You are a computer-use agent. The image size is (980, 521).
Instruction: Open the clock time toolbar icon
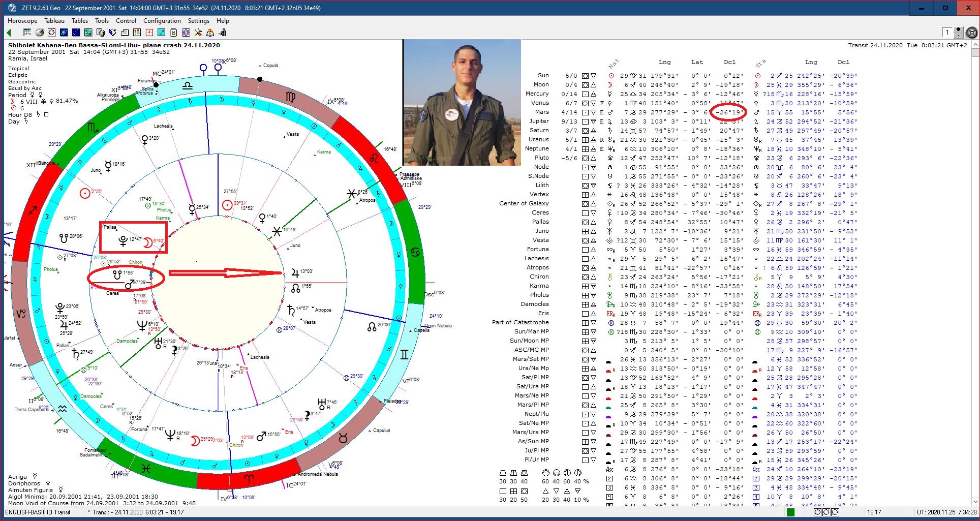point(149,33)
